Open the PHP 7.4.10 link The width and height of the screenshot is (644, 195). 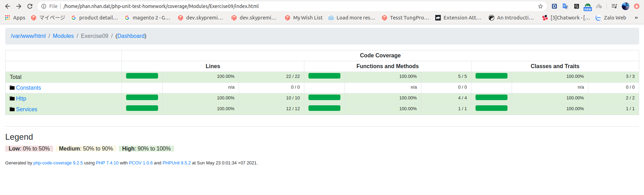point(107,163)
